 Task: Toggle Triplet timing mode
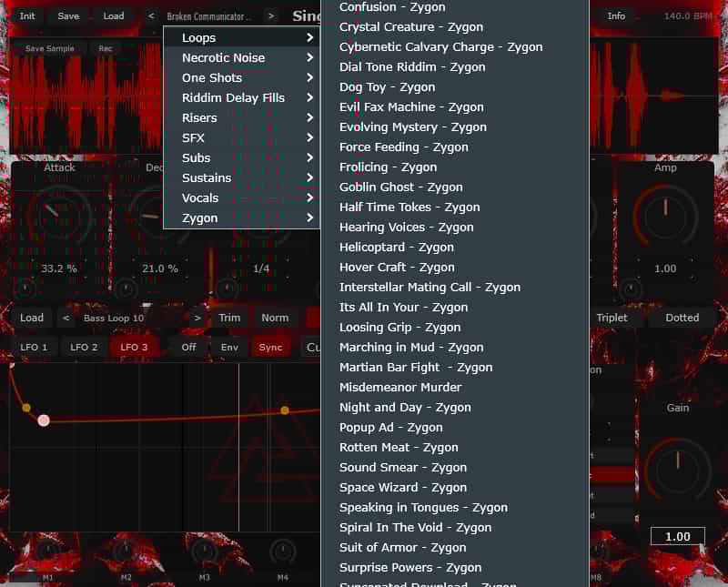(x=612, y=317)
